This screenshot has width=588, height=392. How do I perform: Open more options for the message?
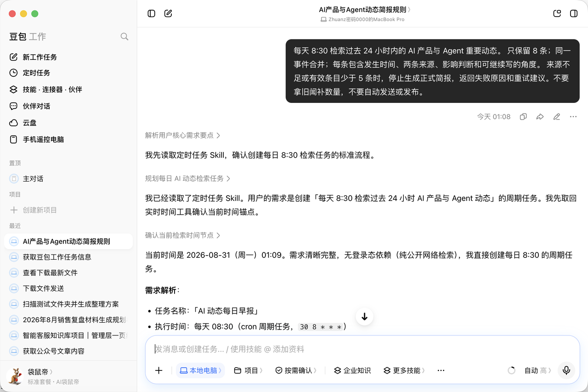click(x=573, y=117)
